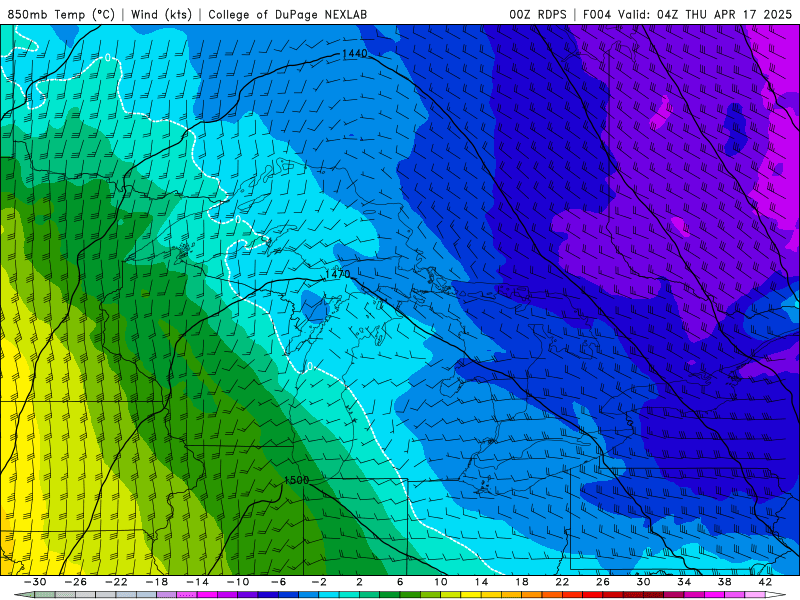800x600 pixels.
Task: Click the 34 tick on the temperature scale
Action: (x=684, y=582)
